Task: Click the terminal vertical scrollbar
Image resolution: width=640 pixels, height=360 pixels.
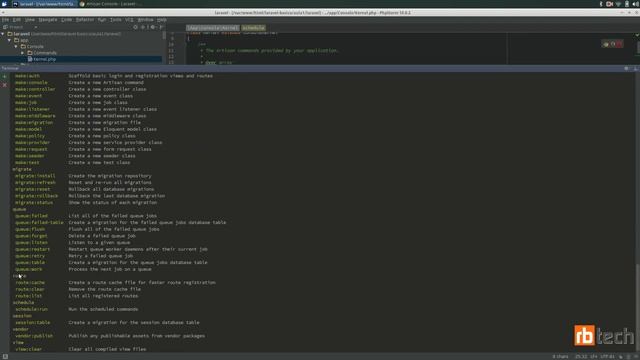Action: point(637,306)
